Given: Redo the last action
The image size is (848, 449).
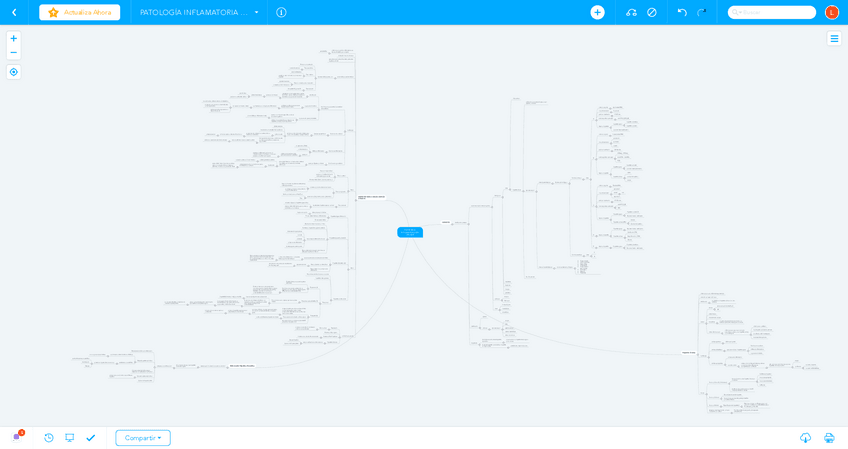Looking at the screenshot, I should point(702,12).
